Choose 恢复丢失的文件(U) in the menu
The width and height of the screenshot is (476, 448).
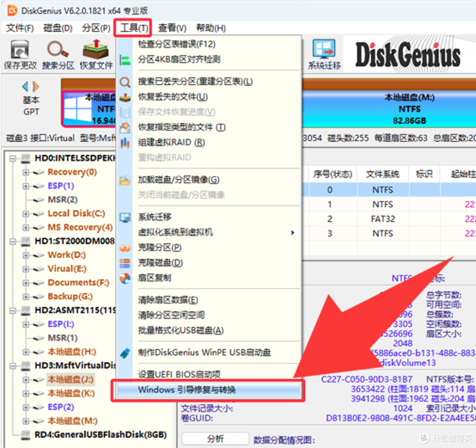tap(173, 97)
